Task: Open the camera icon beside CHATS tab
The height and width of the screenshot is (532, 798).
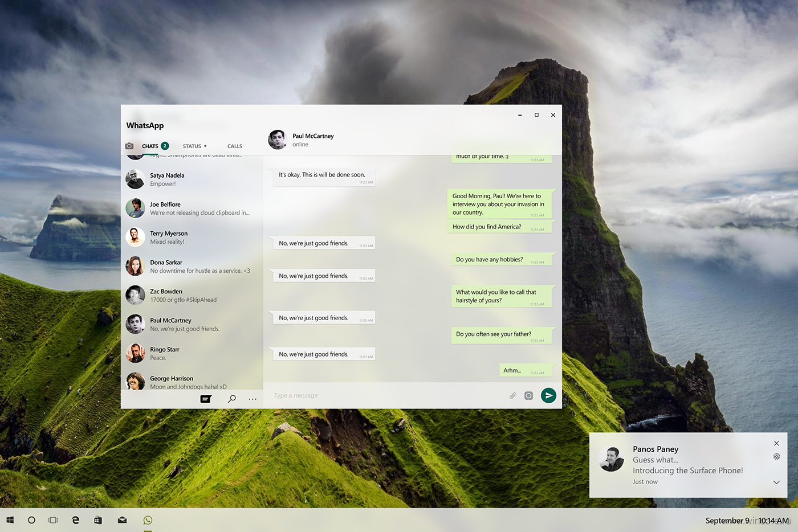Action: 129,146
